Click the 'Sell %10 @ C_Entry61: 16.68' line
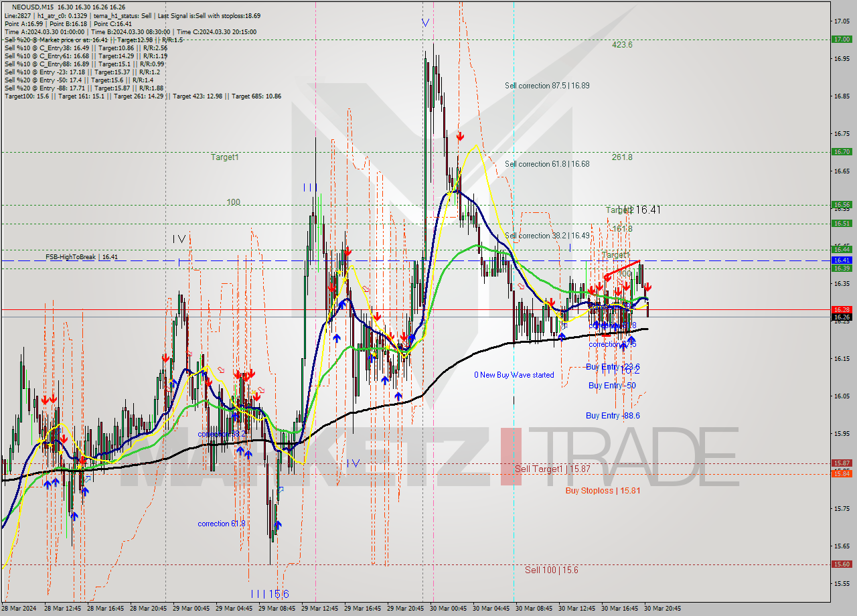Screen dimensions: 857x616 click(x=86, y=56)
